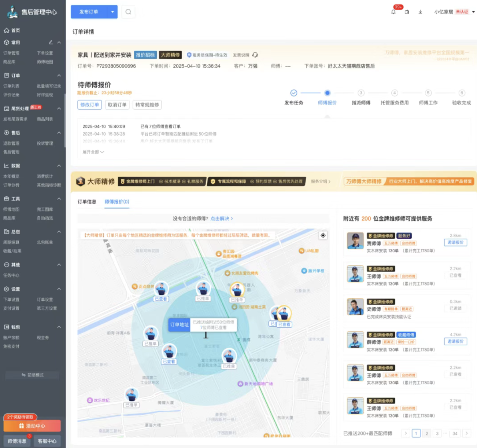
Task: Switch to 简洁模式 in the sidebar
Action: click(32, 375)
